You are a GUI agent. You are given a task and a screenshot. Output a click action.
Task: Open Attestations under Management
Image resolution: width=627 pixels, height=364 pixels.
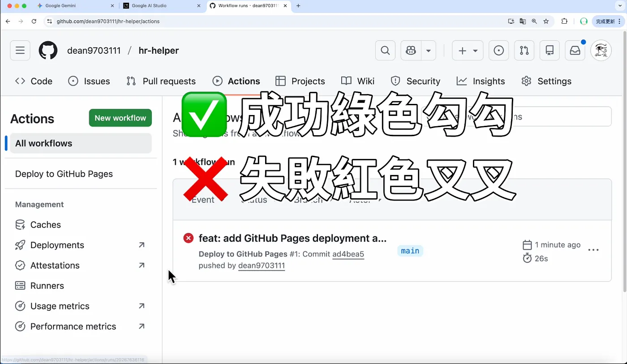click(81, 266)
